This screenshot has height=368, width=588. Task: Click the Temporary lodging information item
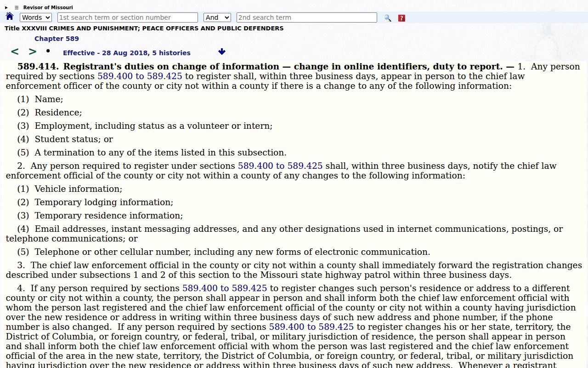(x=95, y=202)
